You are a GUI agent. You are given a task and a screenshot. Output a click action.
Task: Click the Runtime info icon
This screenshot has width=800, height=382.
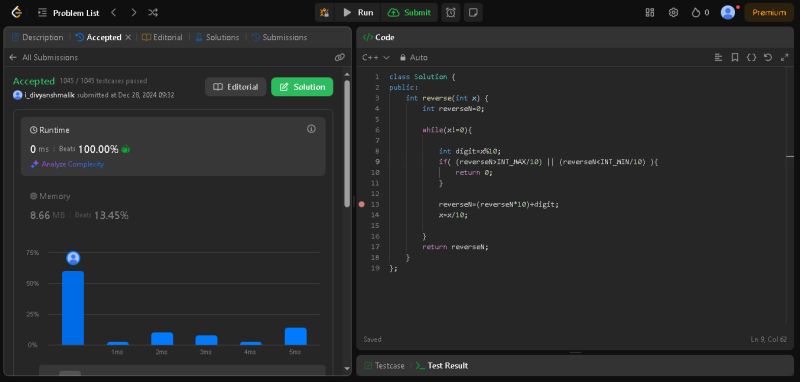tap(311, 129)
